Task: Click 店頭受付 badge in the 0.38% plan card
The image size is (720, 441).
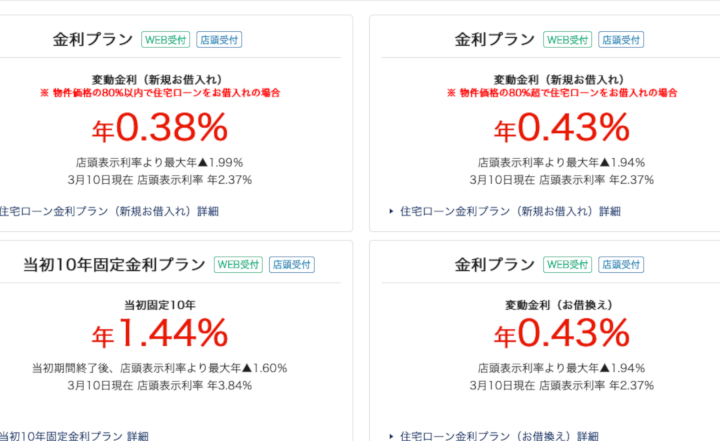Action: coord(219,40)
